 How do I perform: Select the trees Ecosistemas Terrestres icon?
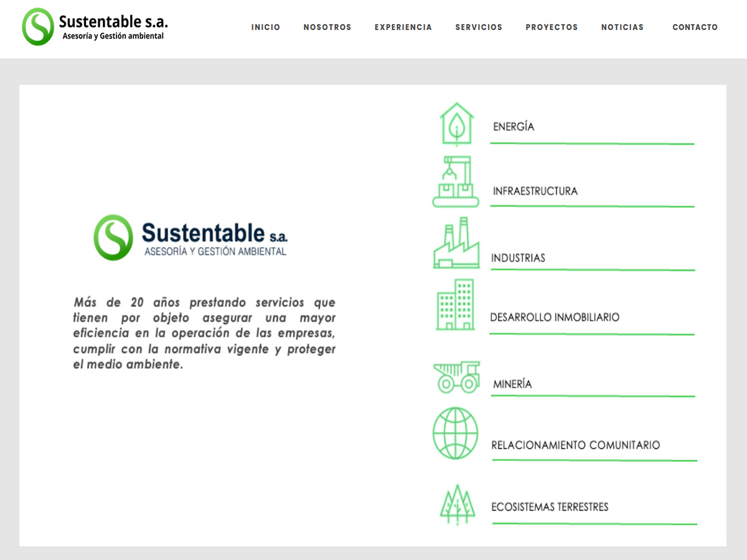[458, 504]
